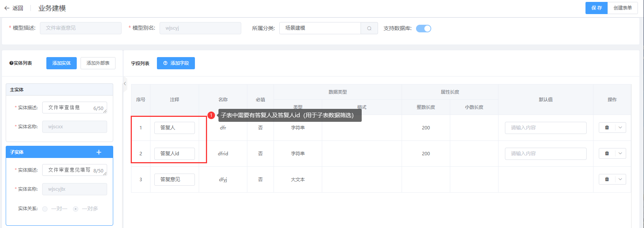644x228 pixels.
Task: Expand the action dropdown for 答复人id row
Action: click(620, 153)
